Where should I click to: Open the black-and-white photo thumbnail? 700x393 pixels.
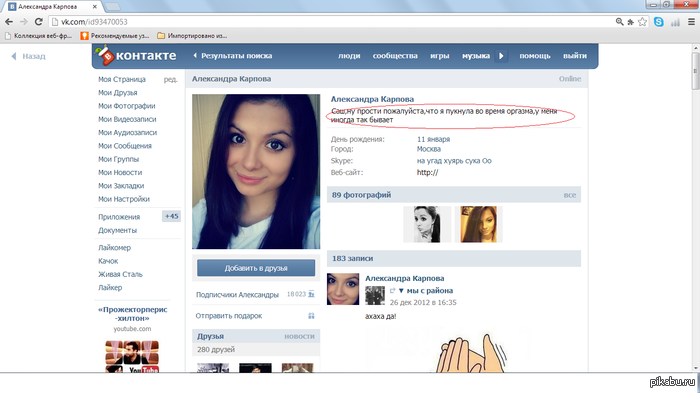click(x=427, y=224)
